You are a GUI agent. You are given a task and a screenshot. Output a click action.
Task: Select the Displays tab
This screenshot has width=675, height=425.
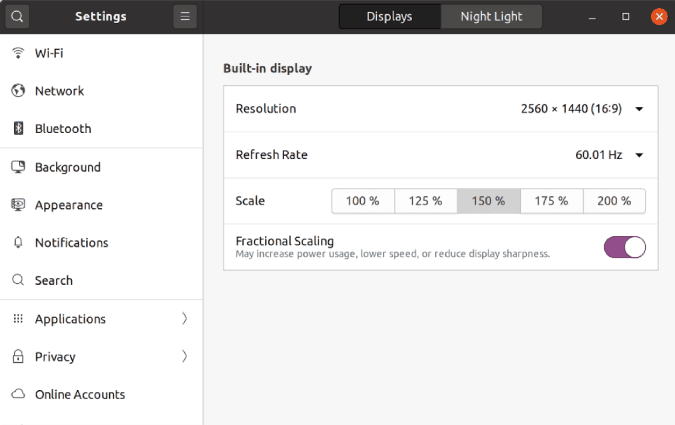point(390,16)
